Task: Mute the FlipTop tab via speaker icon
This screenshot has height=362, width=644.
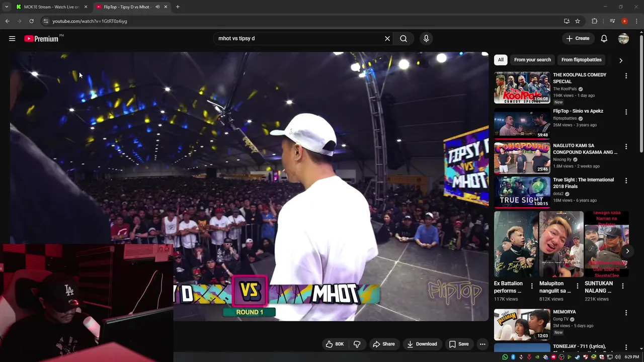Action: [157, 7]
